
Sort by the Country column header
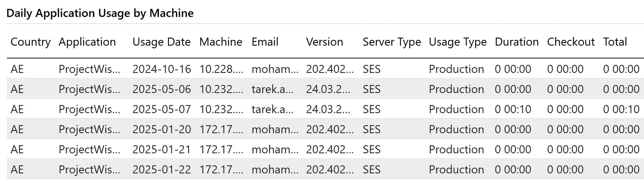coord(30,42)
